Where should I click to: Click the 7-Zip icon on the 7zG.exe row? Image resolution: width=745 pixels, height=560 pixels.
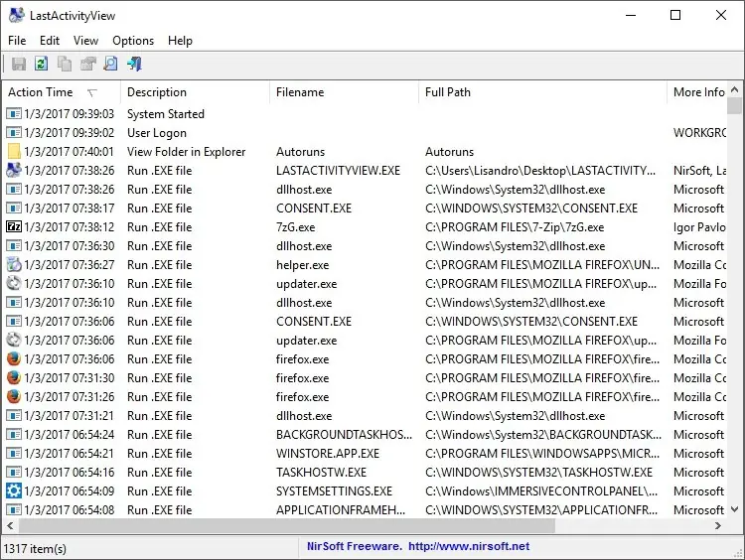[x=14, y=227]
